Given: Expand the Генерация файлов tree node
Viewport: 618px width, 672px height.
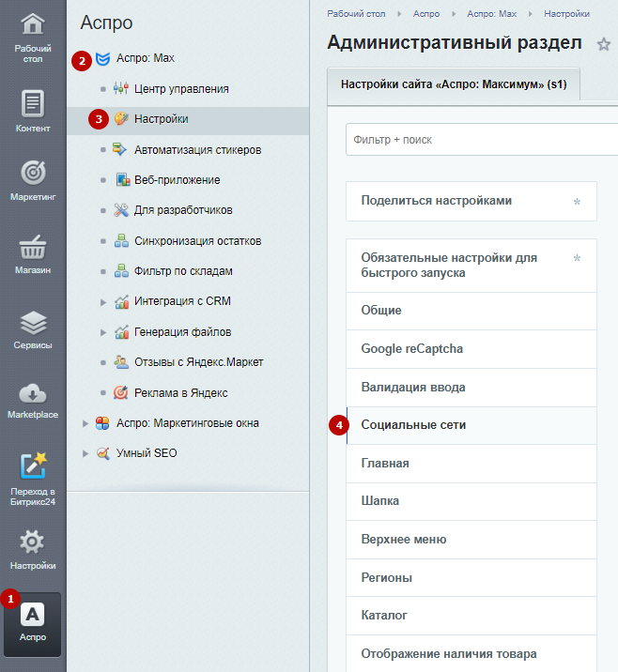Looking at the screenshot, I should click(103, 332).
